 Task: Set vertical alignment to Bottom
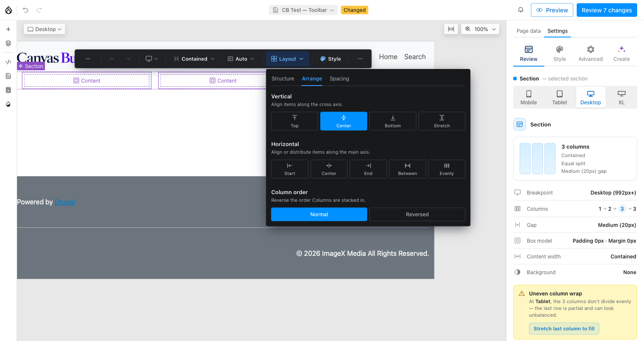pyautogui.click(x=393, y=121)
